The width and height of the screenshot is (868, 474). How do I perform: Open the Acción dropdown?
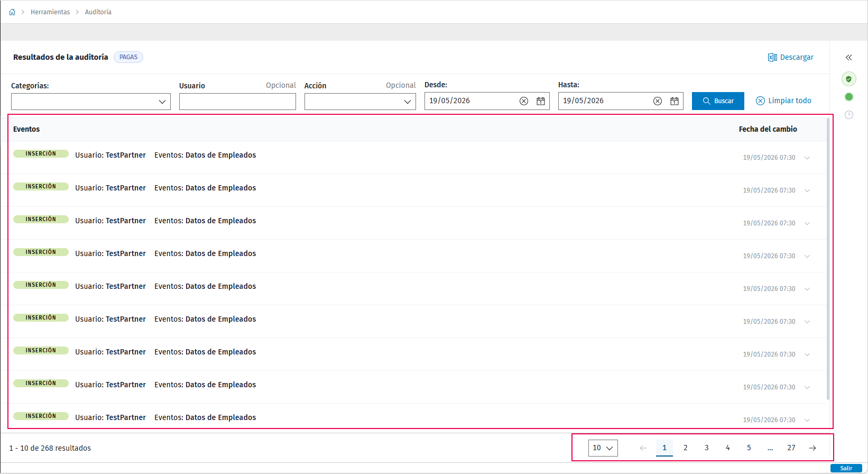360,102
